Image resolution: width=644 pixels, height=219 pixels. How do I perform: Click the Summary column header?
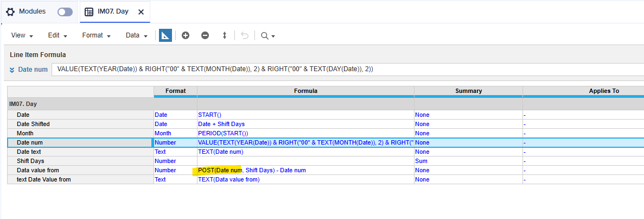[x=468, y=91]
